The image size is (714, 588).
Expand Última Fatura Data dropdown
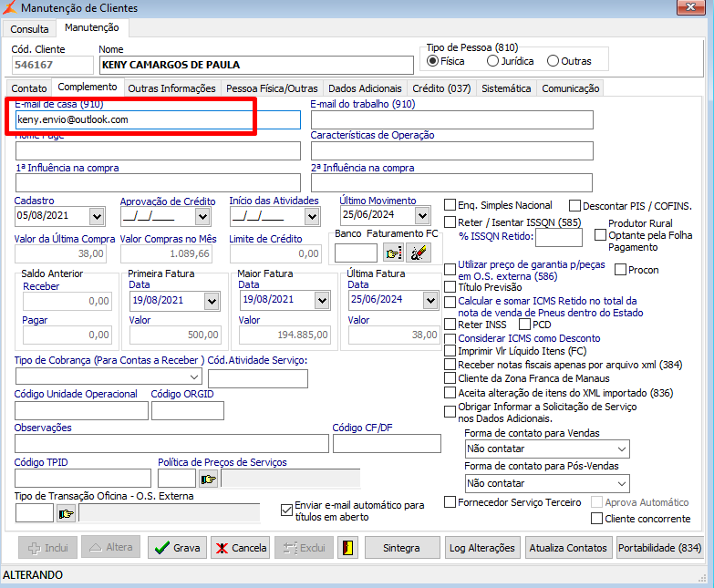[430, 300]
